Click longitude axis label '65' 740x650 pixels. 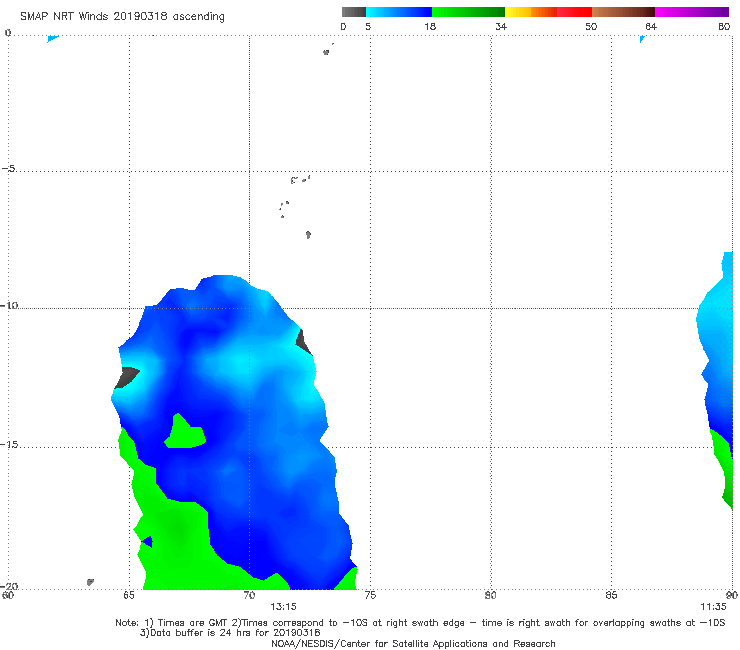click(129, 595)
